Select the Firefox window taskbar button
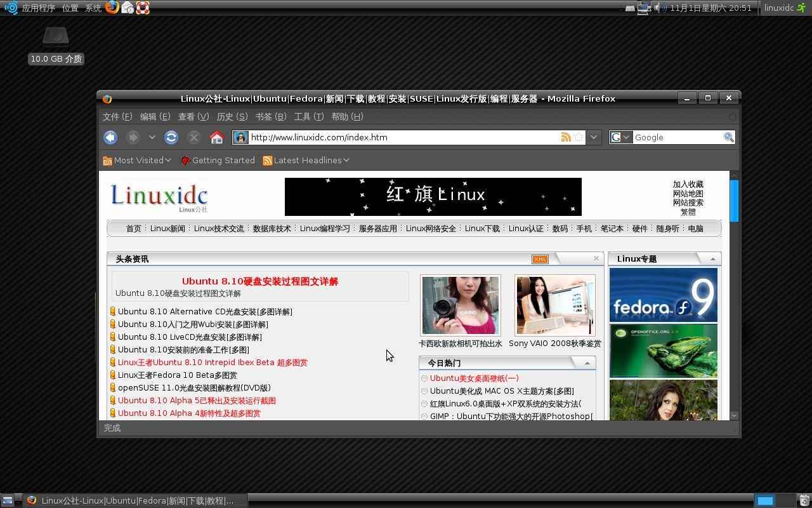This screenshot has height=508, width=812. [134, 500]
